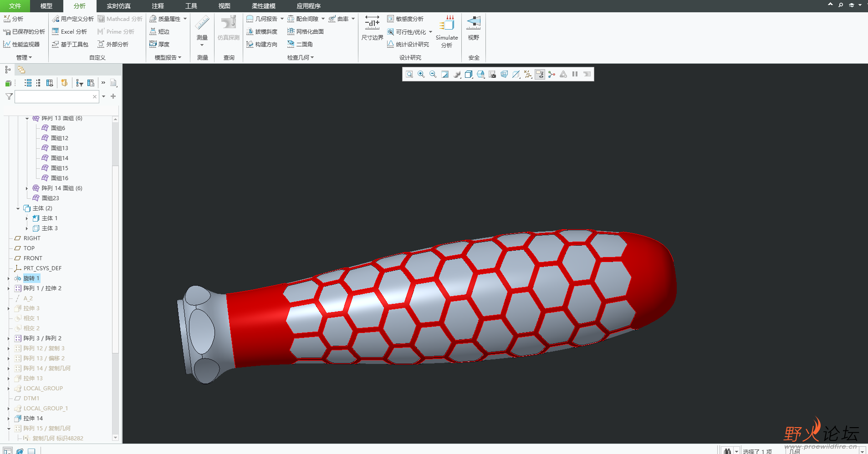Collapse the 主体 (2) node
Screen dimensions: 868x454
[x=18, y=208]
